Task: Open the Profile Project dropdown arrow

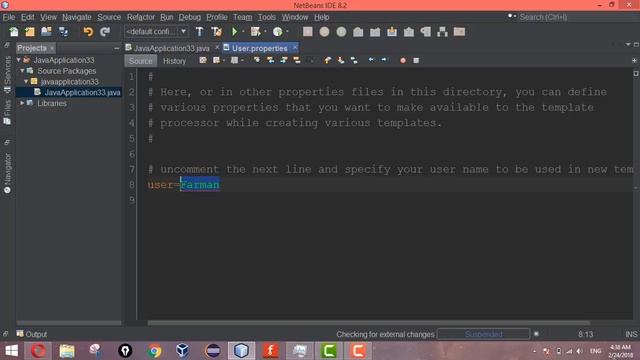Action: (287, 32)
